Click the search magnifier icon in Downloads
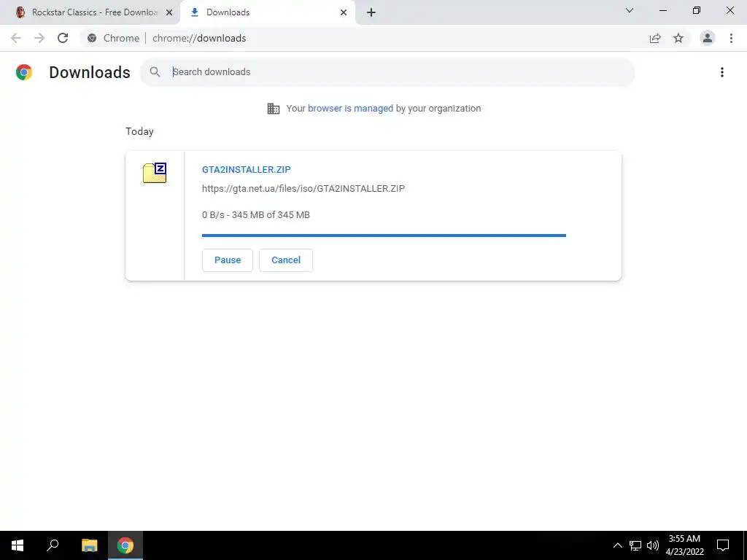Image resolution: width=747 pixels, height=560 pixels. coord(155,72)
